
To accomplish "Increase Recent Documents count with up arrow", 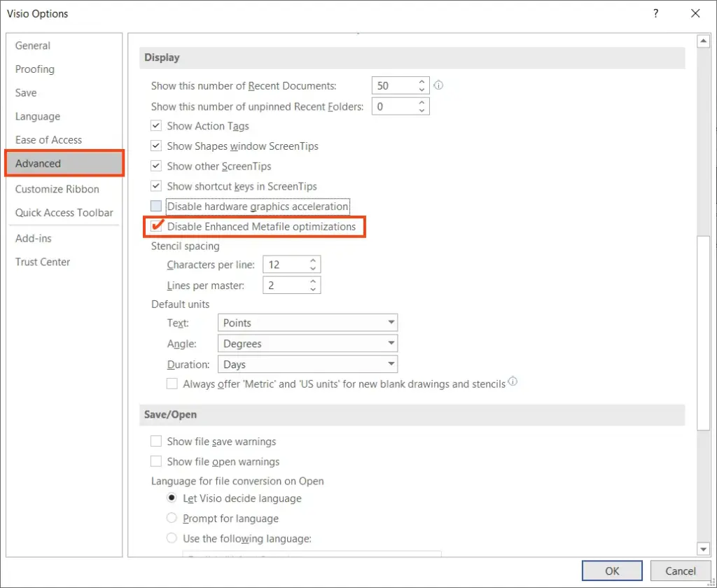I will [422, 82].
